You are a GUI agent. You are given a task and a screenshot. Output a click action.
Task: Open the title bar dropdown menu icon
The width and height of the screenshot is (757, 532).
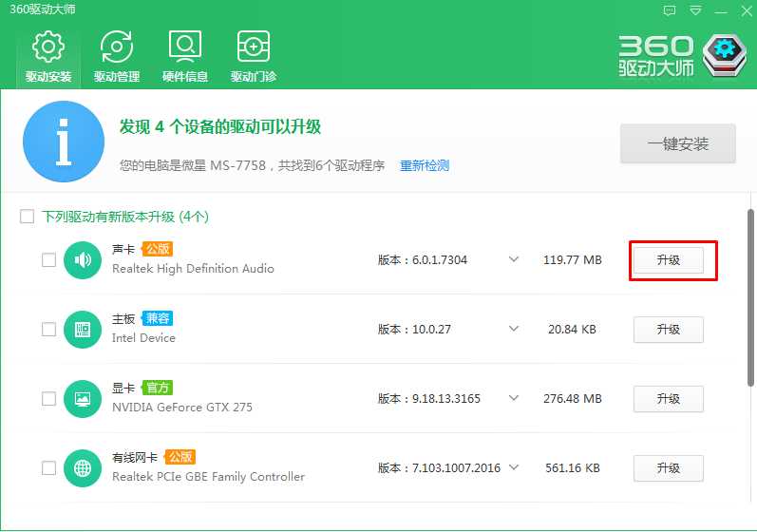(x=695, y=10)
